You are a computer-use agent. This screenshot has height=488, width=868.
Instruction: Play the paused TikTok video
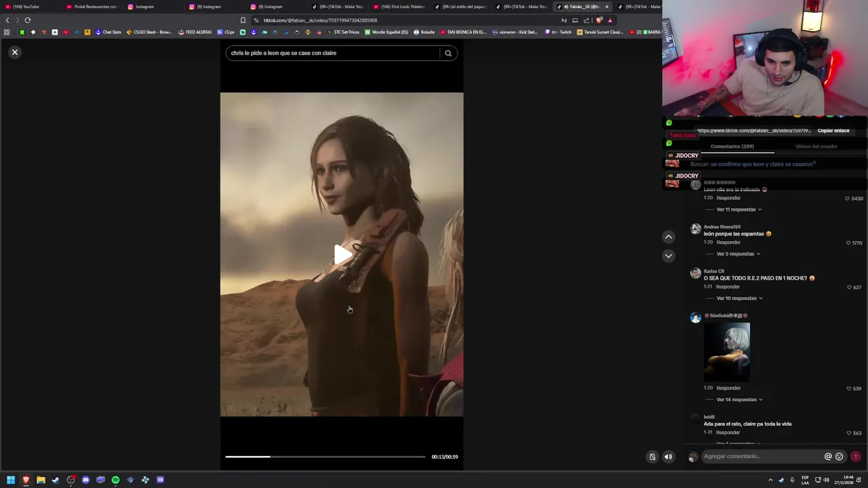(x=342, y=255)
